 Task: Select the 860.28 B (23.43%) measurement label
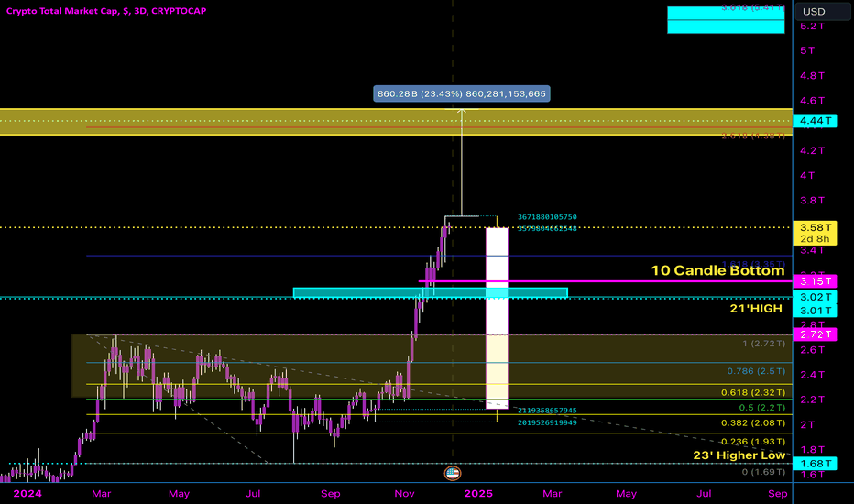[x=461, y=93]
